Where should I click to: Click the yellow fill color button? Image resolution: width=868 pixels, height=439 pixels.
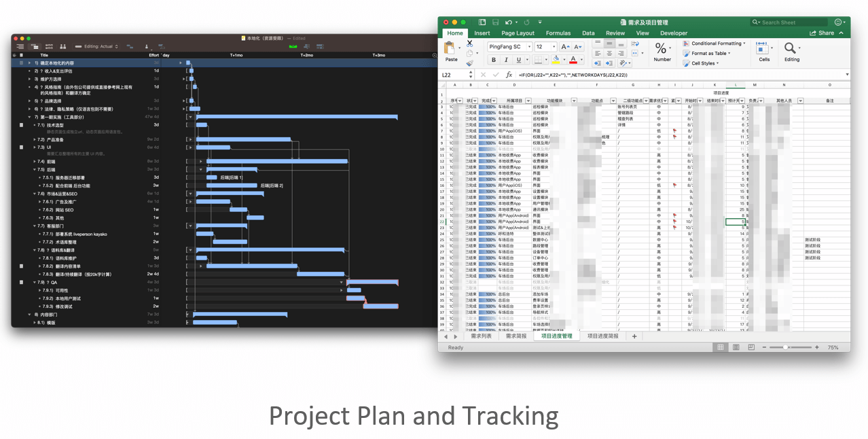click(x=556, y=60)
